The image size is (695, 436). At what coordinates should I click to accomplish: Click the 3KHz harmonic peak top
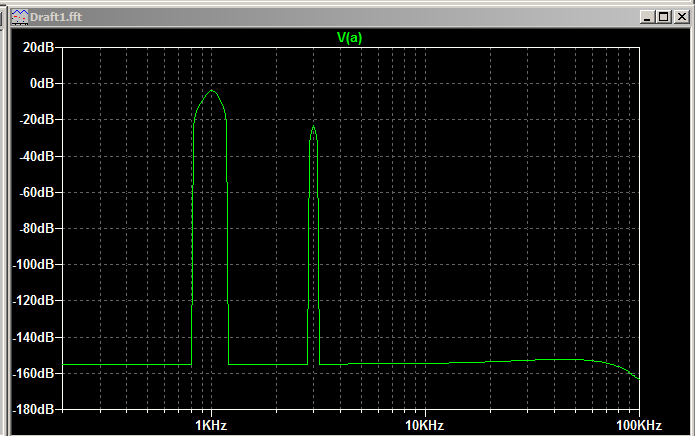pos(313,126)
